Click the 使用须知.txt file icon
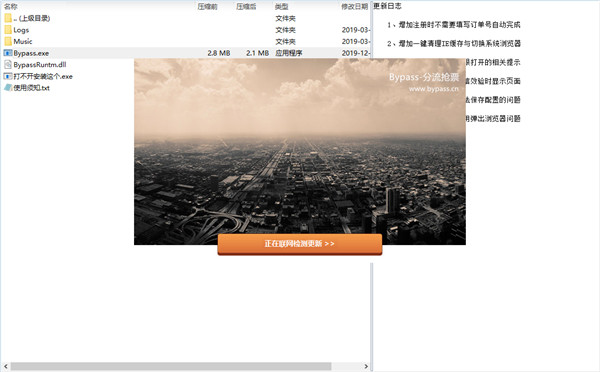 tap(8, 88)
